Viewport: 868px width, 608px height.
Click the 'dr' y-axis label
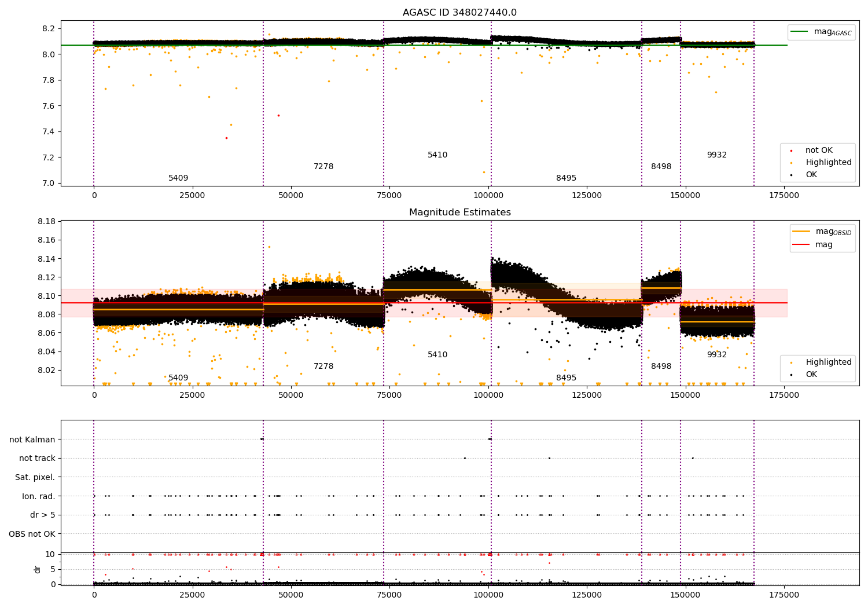point(38,569)
